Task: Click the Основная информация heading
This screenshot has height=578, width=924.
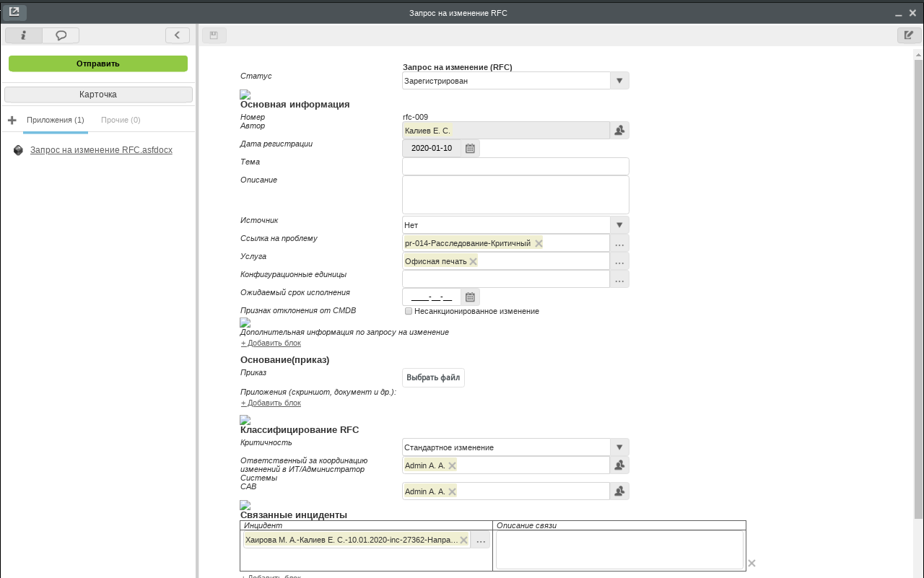Action: click(295, 105)
